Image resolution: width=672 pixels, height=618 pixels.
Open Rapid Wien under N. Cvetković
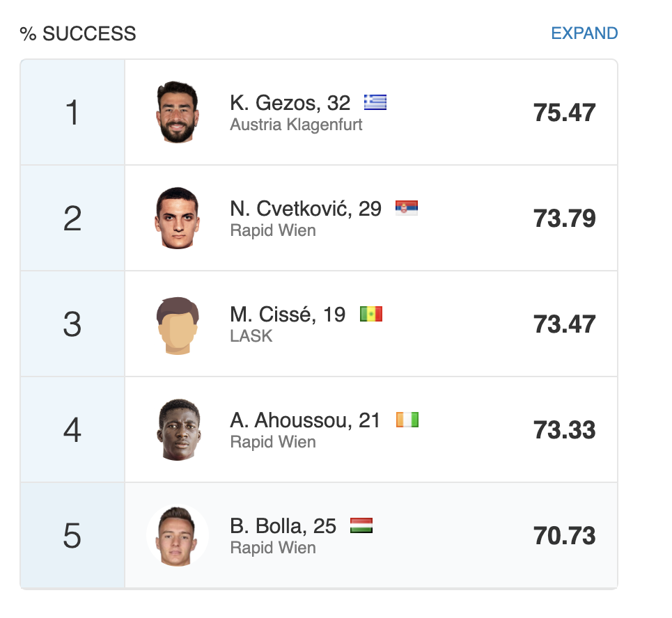pos(273,231)
